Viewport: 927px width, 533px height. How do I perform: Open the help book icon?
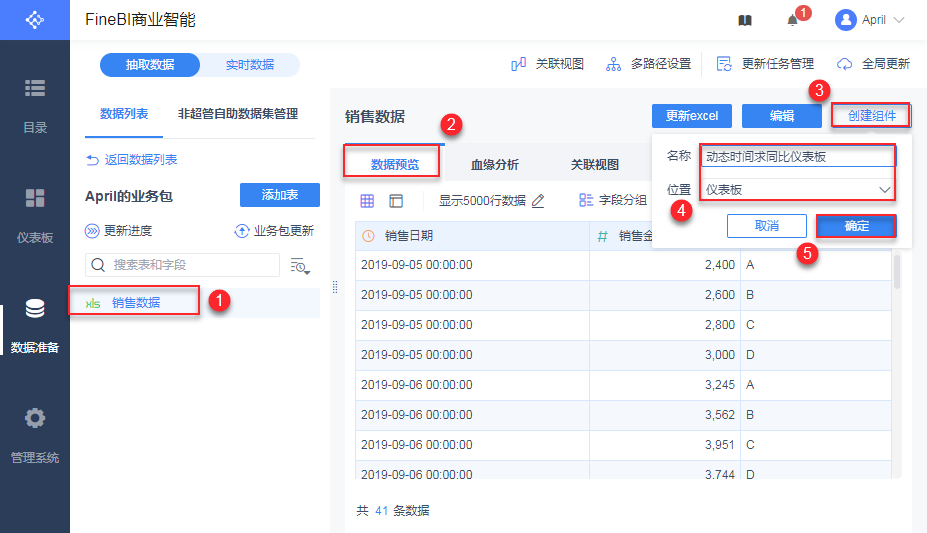click(745, 20)
